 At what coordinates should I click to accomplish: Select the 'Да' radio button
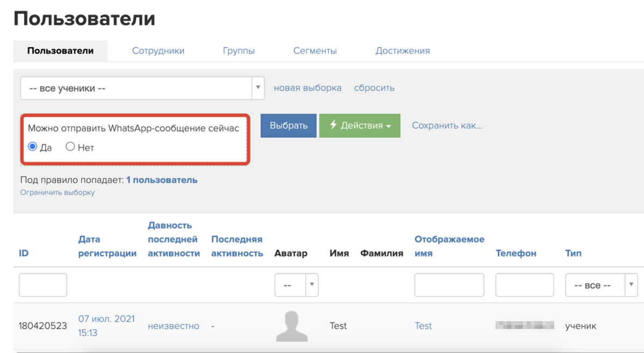(x=33, y=146)
